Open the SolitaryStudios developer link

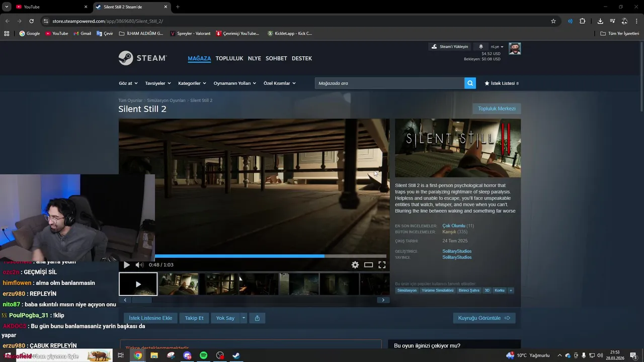pos(457,251)
